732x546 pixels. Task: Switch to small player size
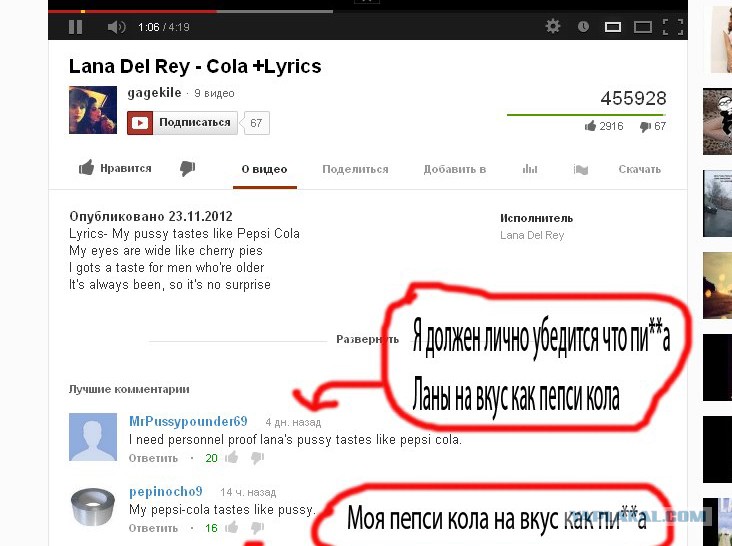(613, 27)
